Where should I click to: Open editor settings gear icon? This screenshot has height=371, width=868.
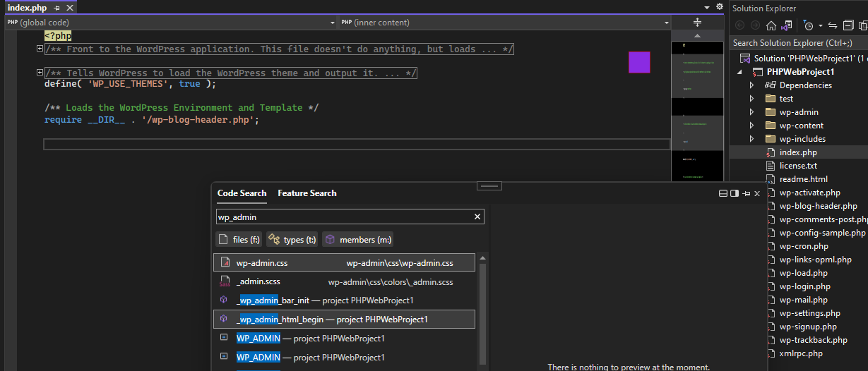pos(720,6)
